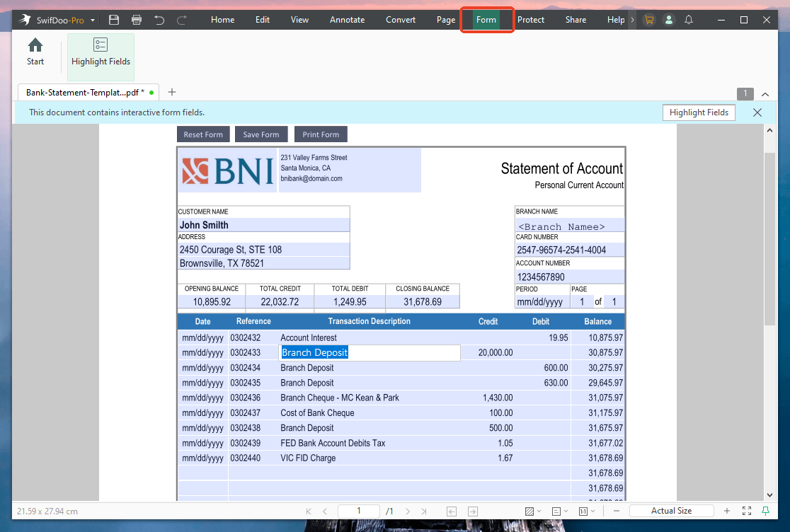This screenshot has height=532, width=790.
Task: Click the Branch Namee field
Action: (569, 225)
